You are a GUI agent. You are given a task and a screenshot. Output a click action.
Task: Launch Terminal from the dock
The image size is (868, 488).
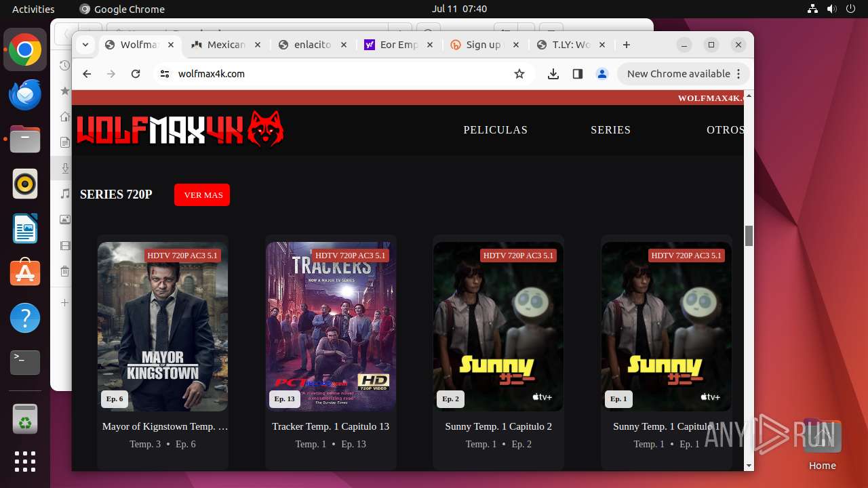tap(25, 363)
